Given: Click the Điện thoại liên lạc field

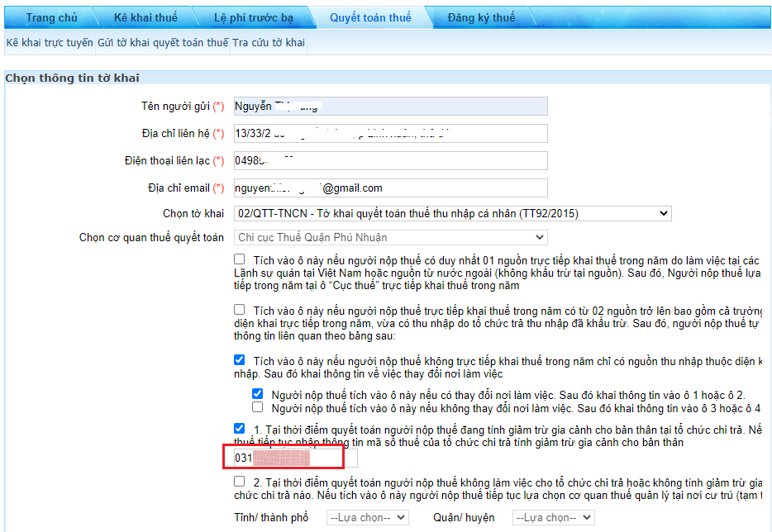Looking at the screenshot, I should [x=390, y=161].
